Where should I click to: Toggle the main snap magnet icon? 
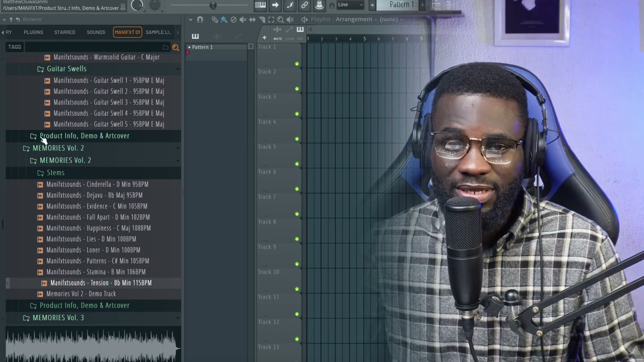[332, 6]
